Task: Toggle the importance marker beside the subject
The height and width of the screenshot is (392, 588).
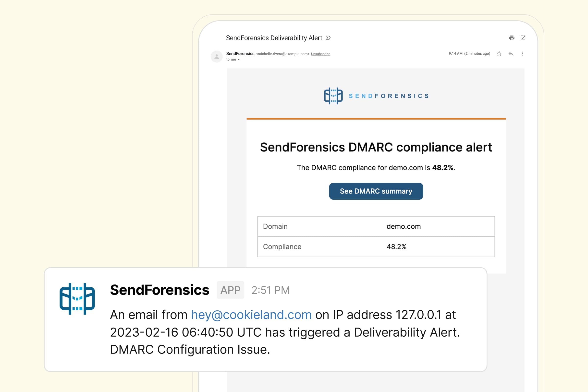Action: tap(329, 38)
